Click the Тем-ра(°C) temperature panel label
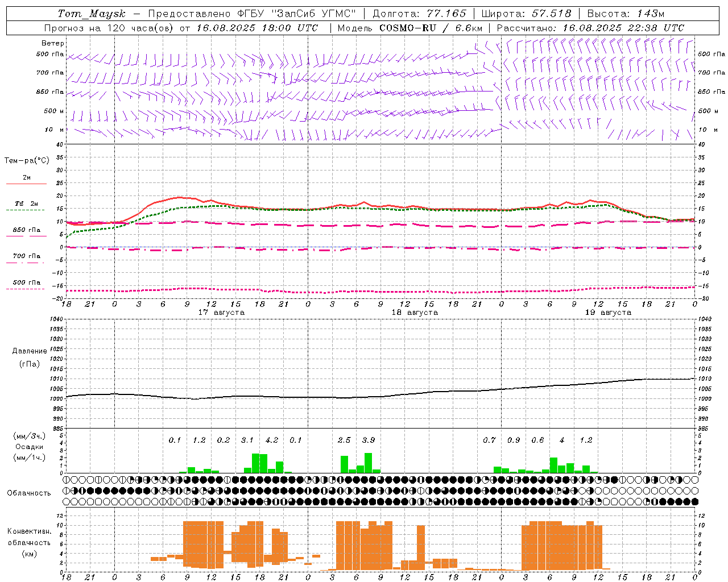This screenshot has width=728, height=582. pyautogui.click(x=27, y=160)
